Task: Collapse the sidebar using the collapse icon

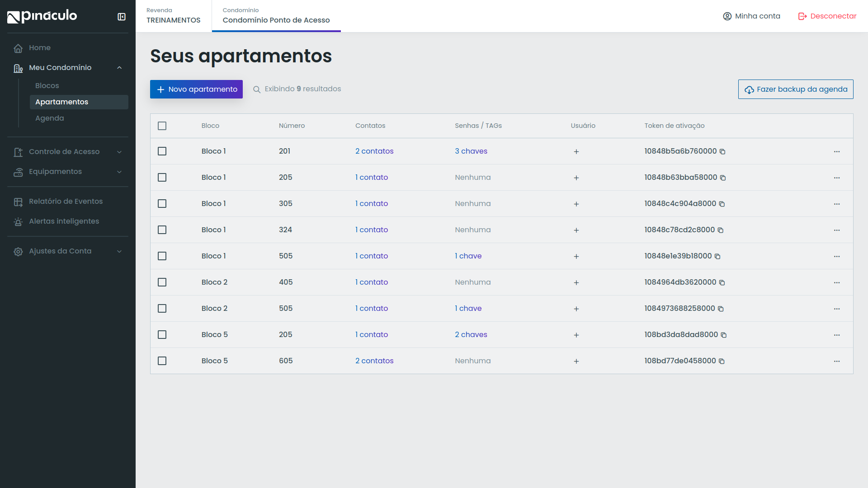Action: (x=121, y=16)
